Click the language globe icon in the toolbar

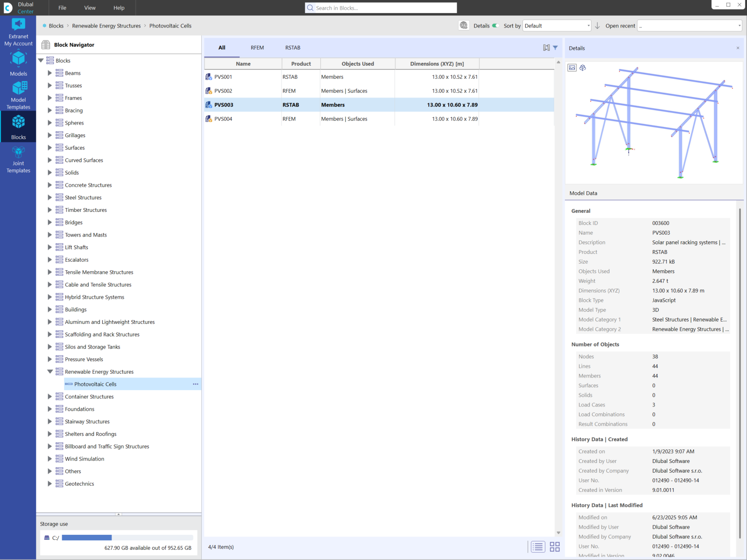(x=464, y=26)
